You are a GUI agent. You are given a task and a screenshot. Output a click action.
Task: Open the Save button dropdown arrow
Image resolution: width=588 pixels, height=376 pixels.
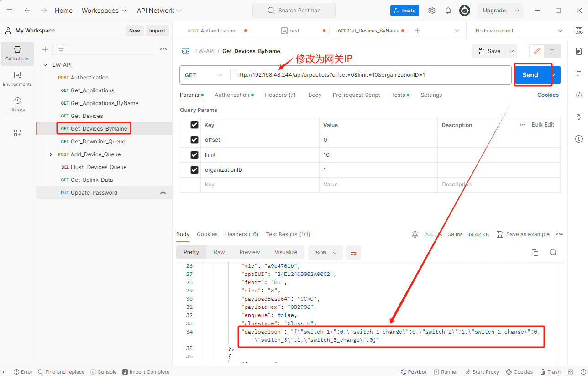(x=512, y=51)
